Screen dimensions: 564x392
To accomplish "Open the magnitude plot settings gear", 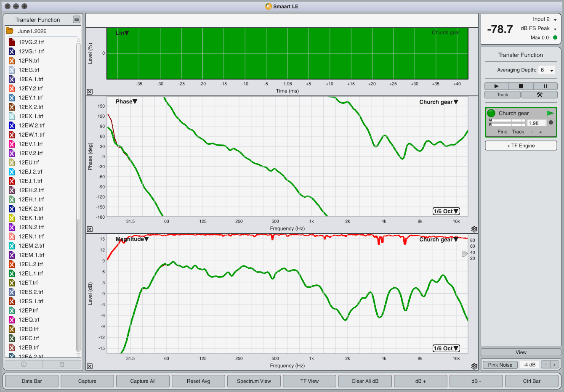I will [x=474, y=366].
